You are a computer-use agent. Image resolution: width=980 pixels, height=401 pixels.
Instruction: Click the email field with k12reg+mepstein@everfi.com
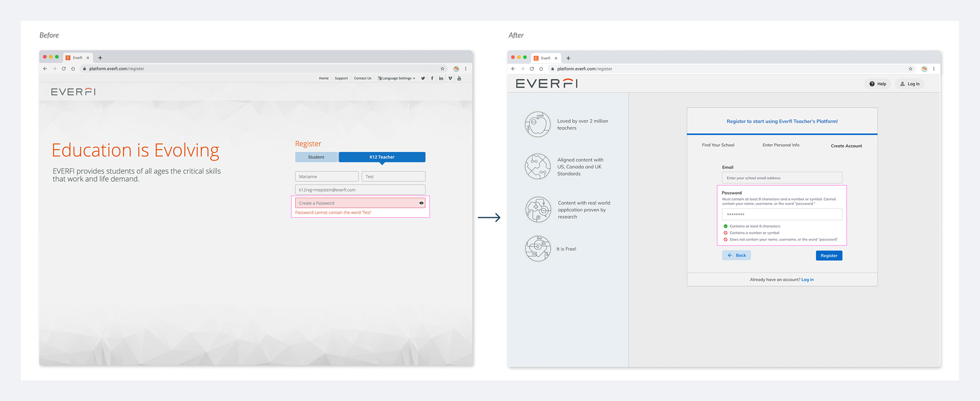(x=360, y=190)
